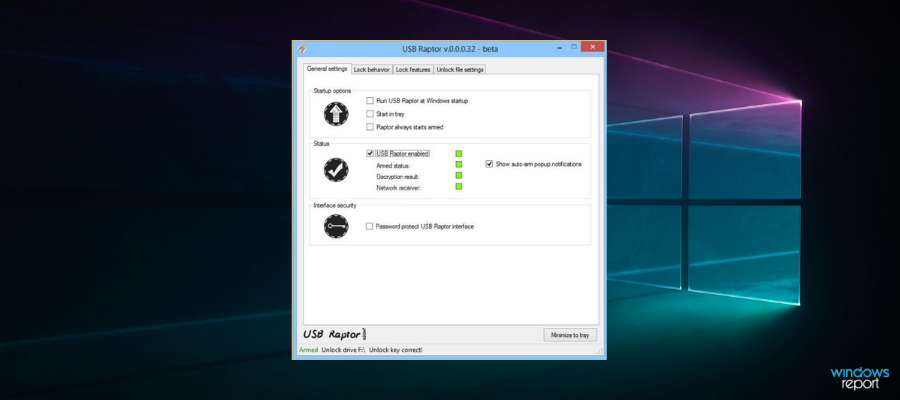Viewport: 900px width, 400px height.
Task: Switch to the General settings tab
Action: point(327,69)
